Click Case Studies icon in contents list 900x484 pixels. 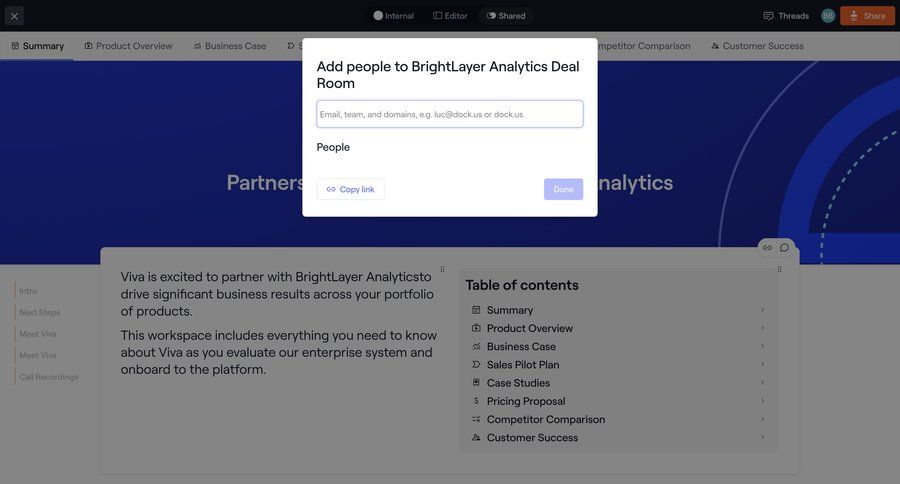point(476,382)
